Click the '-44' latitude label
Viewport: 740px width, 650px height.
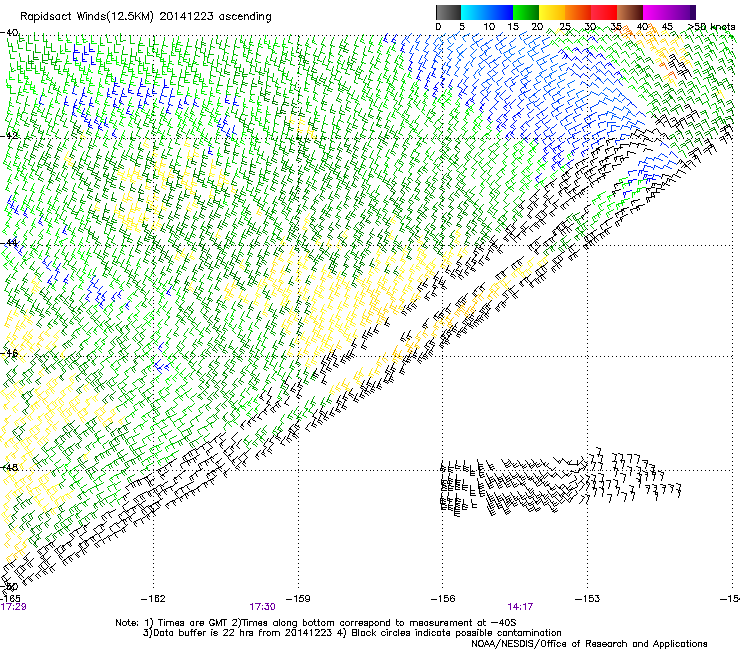pos(9,243)
